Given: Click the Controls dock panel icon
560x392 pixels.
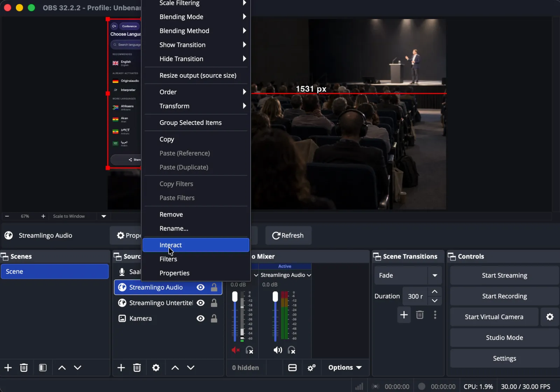Looking at the screenshot, I should pyautogui.click(x=452, y=257).
